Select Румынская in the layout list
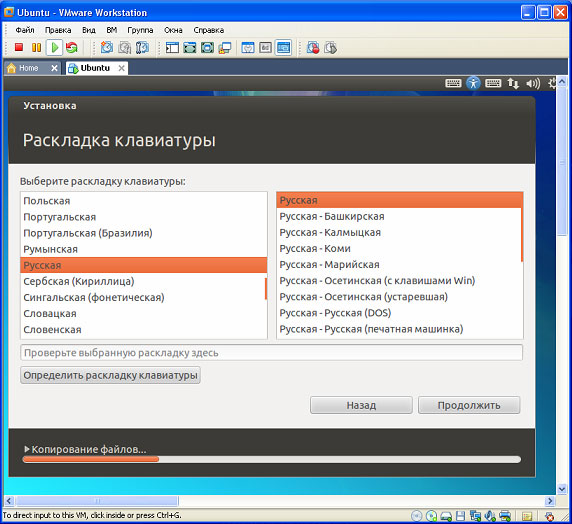Screen dimensions: 572x524 143,249
